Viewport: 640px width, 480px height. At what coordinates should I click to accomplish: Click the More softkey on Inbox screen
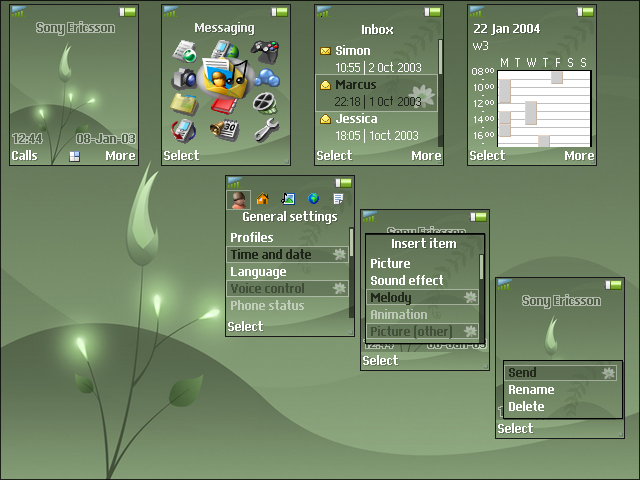tap(426, 156)
